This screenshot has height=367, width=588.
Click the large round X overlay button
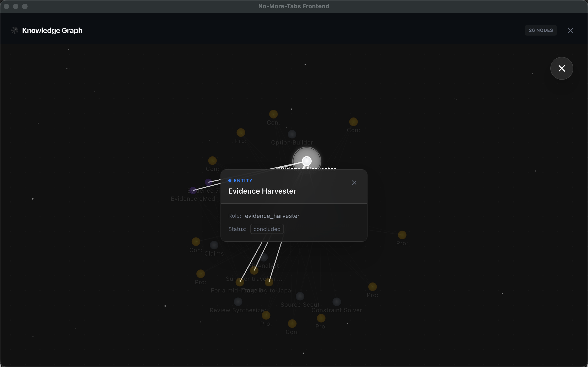tap(562, 68)
